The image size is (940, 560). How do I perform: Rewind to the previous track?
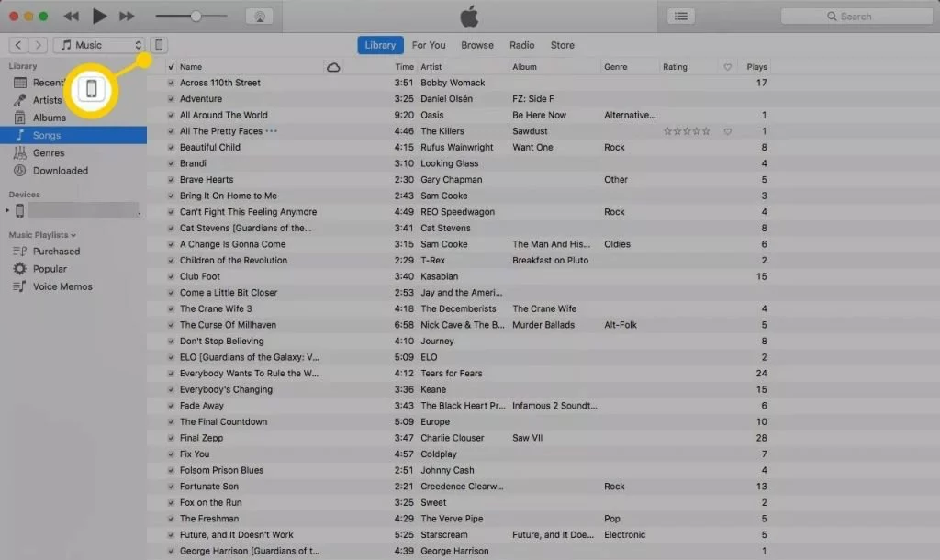point(71,16)
